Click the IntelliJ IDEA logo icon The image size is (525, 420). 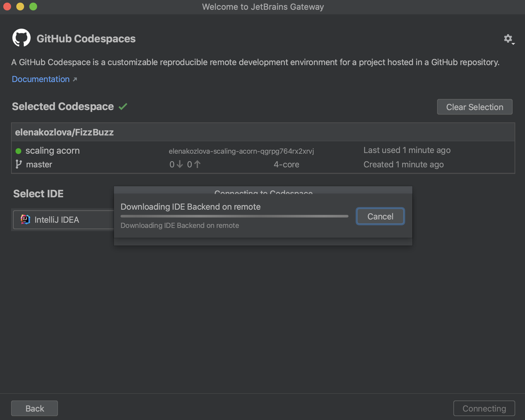pos(25,219)
